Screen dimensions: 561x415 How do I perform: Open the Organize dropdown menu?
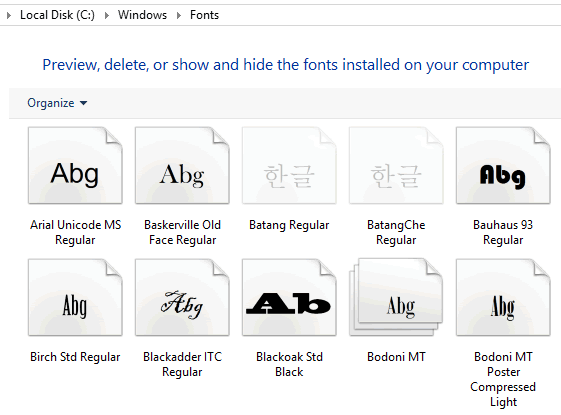click(57, 103)
